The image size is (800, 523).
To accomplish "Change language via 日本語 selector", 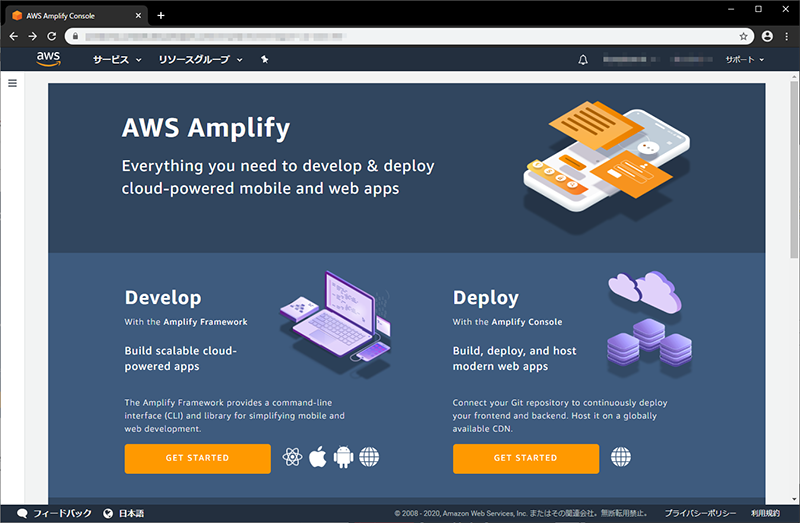I will pos(123,513).
